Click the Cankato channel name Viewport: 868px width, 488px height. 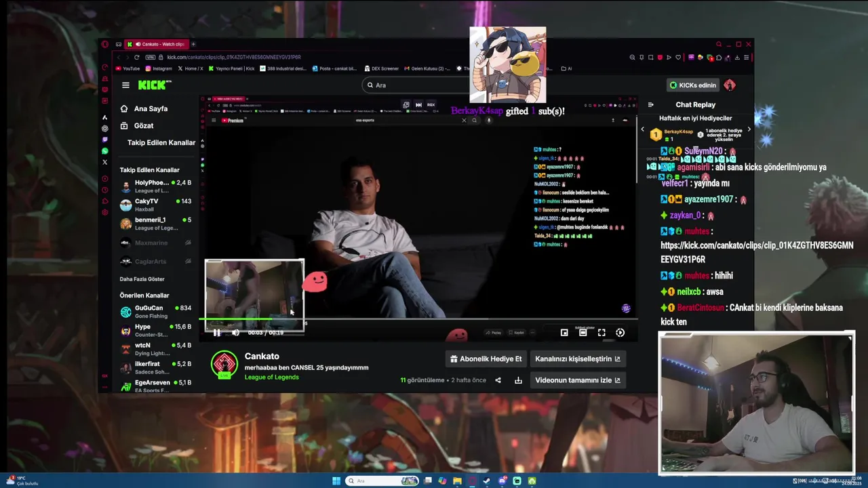(262, 357)
